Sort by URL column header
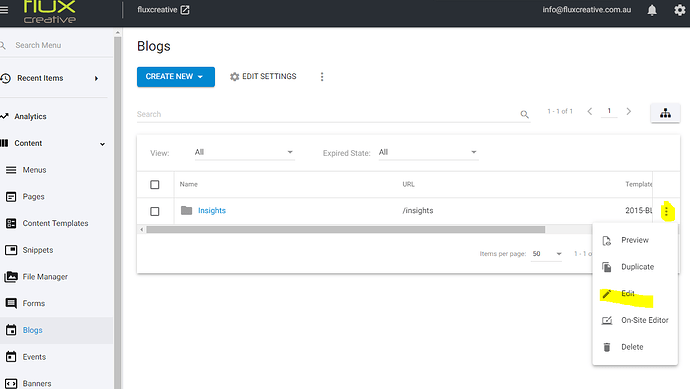The height and width of the screenshot is (389, 690). [x=408, y=184]
